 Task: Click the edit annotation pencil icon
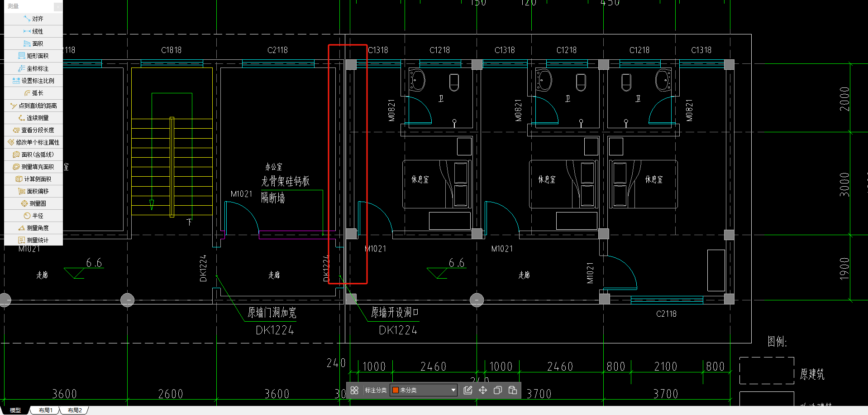[468, 390]
